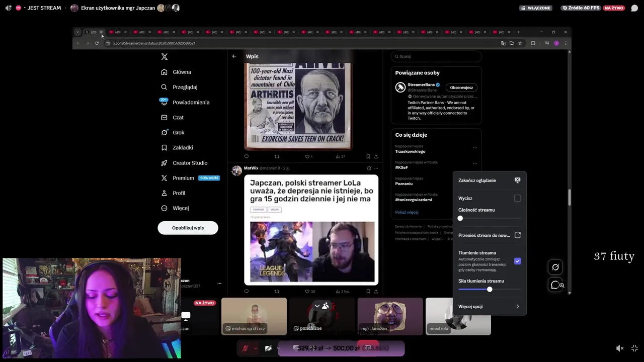Open Creator Studio rocket icon in sidebar
This screenshot has height=362, width=644.
164,163
